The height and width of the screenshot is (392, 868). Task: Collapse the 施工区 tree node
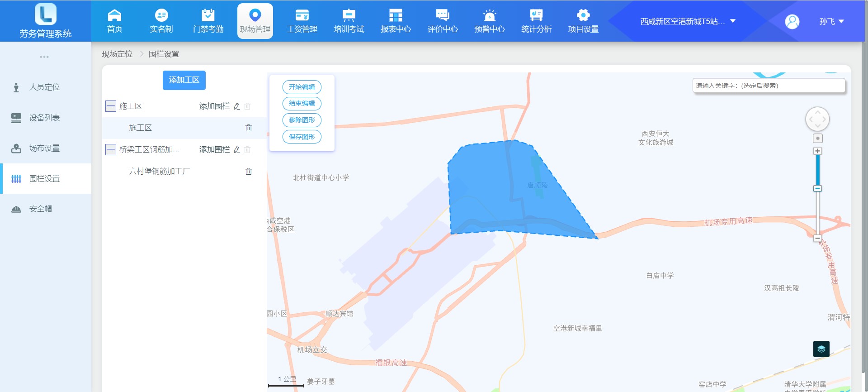(x=111, y=106)
